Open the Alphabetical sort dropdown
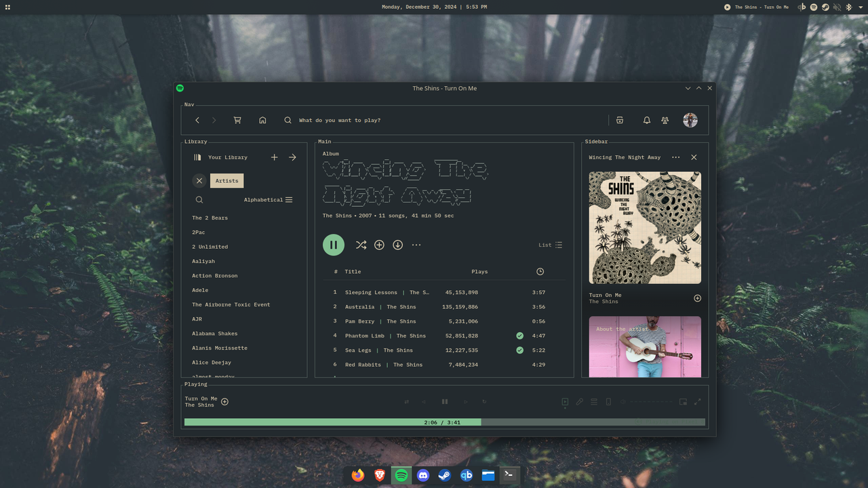The height and width of the screenshot is (488, 868). point(268,200)
